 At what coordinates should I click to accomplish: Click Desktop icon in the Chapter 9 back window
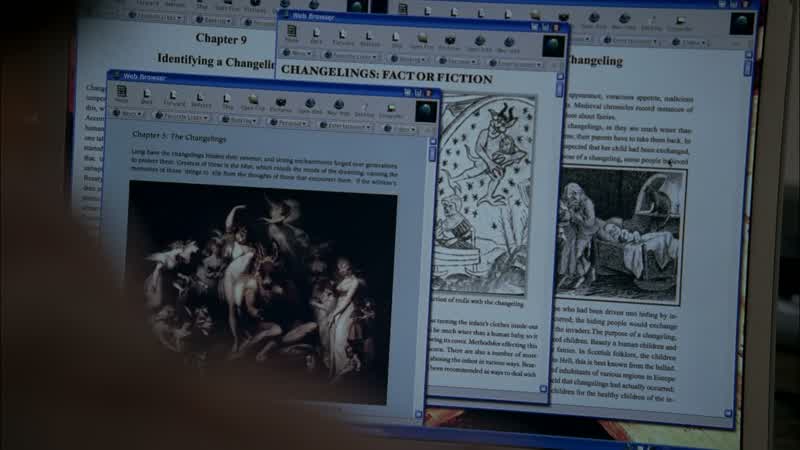coord(652,22)
